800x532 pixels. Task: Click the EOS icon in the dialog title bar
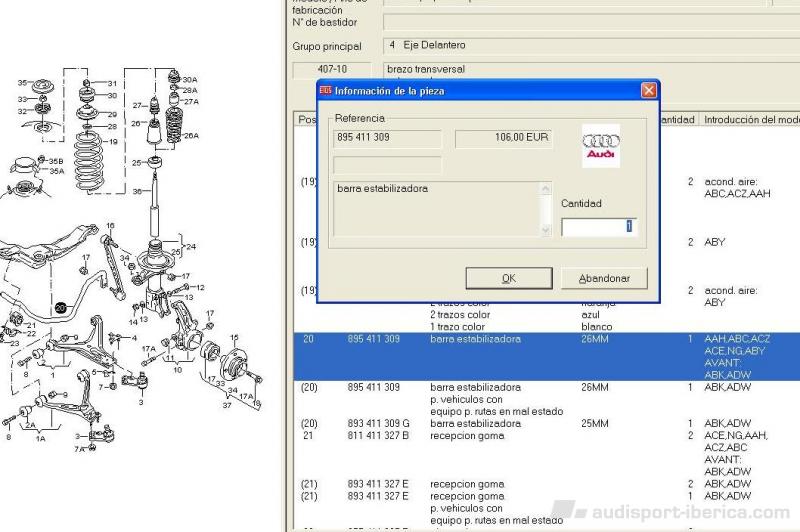click(325, 91)
